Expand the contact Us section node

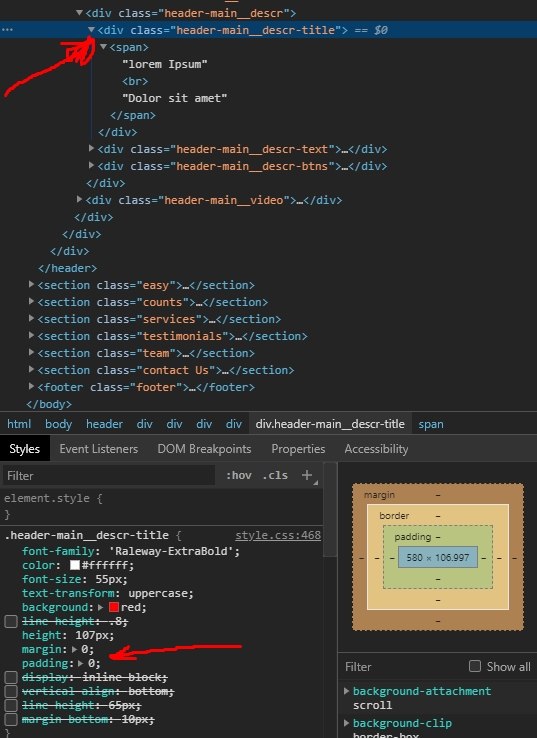pos(31,369)
